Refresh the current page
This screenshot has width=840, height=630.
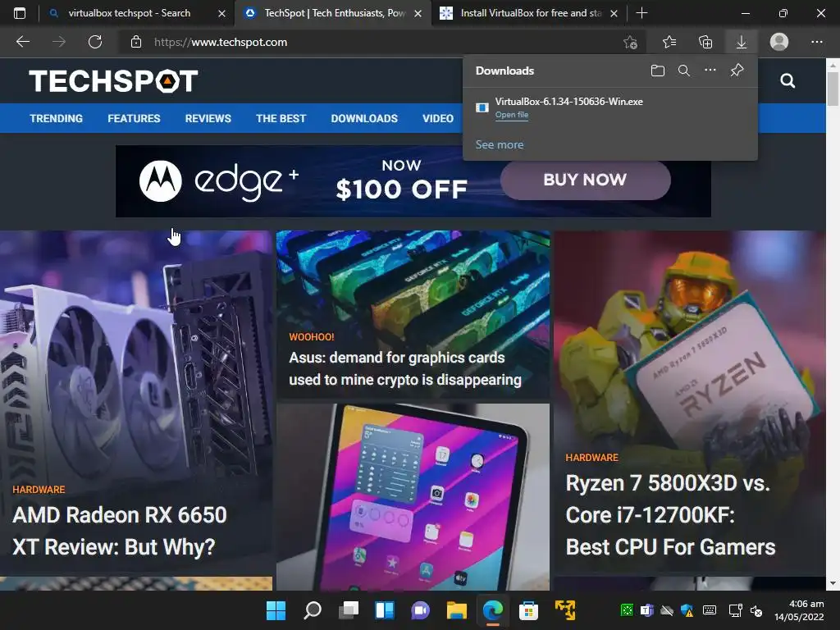point(95,42)
